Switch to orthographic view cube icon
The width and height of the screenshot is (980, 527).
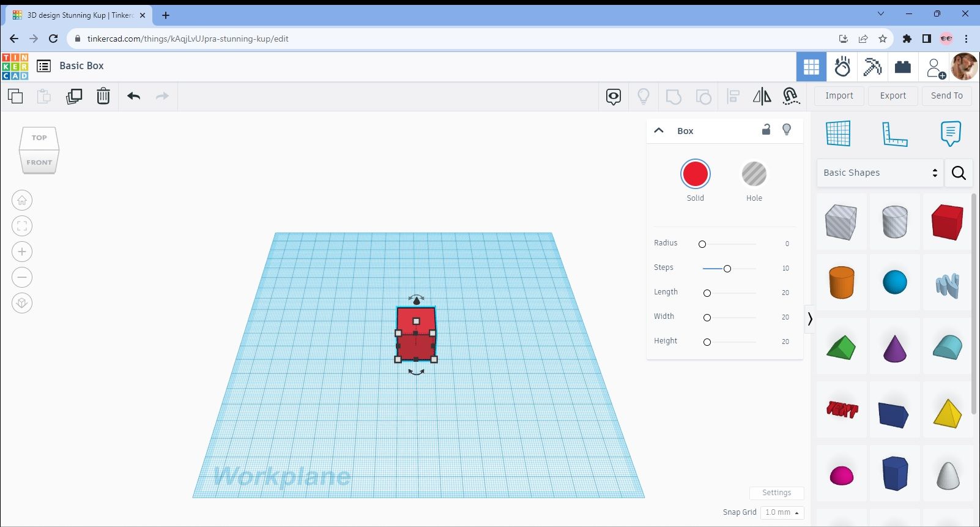coord(22,303)
